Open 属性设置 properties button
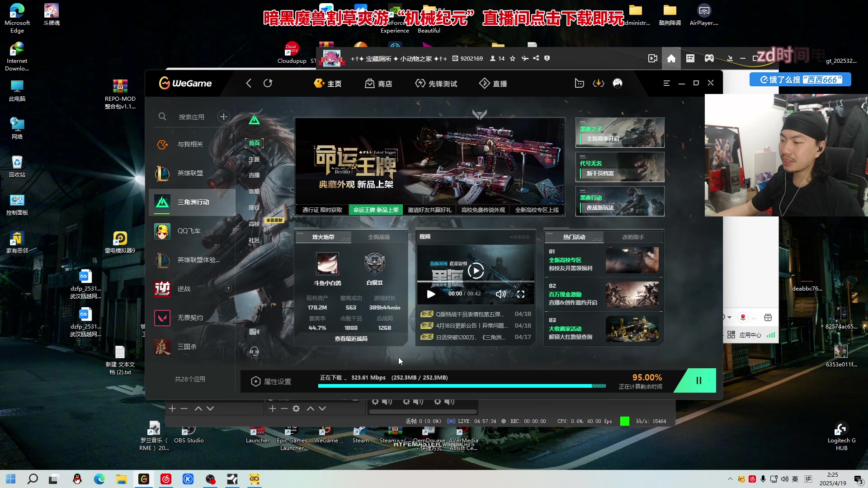Image resolution: width=868 pixels, height=488 pixels. coord(271,381)
